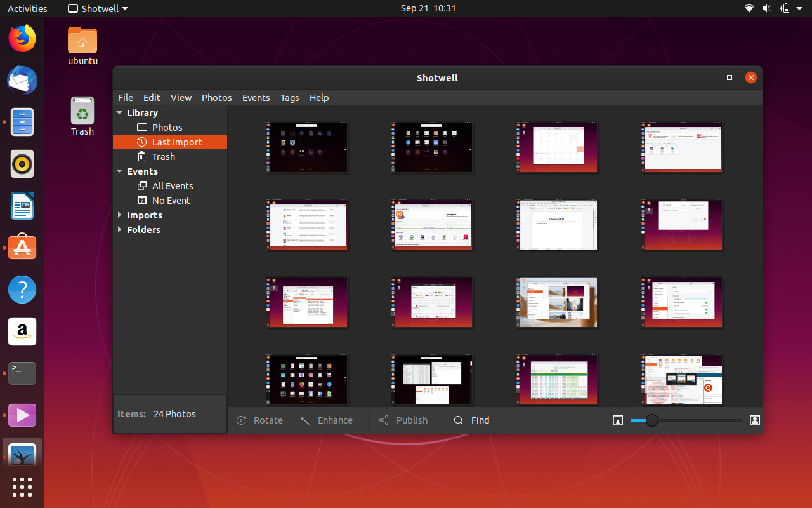Screen dimensions: 812x508
Task: Open Rhythmbox from the dock
Action: tap(22, 164)
